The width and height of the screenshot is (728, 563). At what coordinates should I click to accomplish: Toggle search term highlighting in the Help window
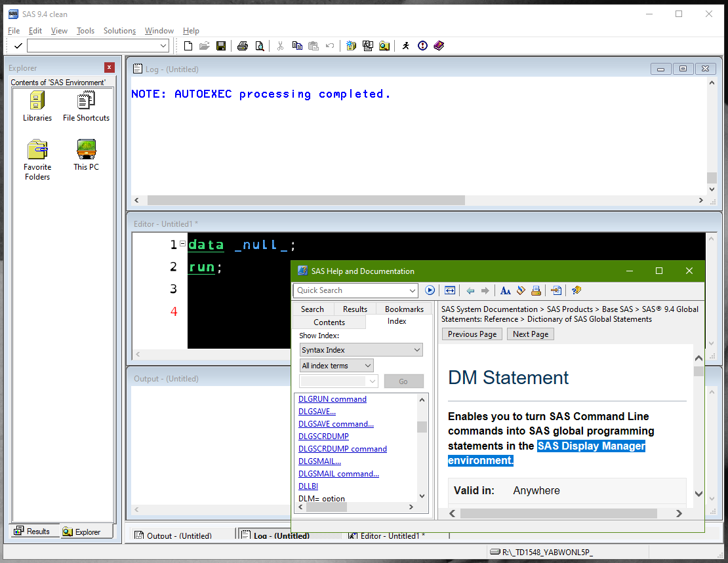point(521,290)
